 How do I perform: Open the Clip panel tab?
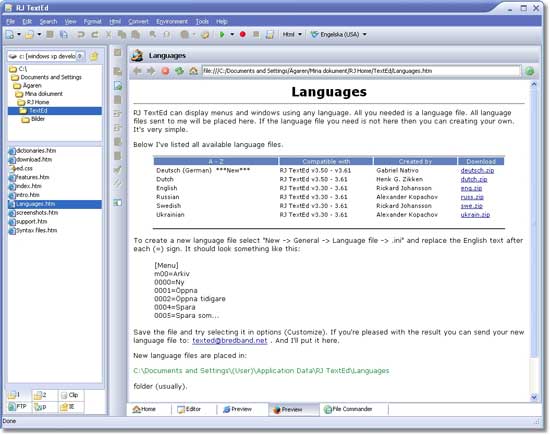pos(70,395)
